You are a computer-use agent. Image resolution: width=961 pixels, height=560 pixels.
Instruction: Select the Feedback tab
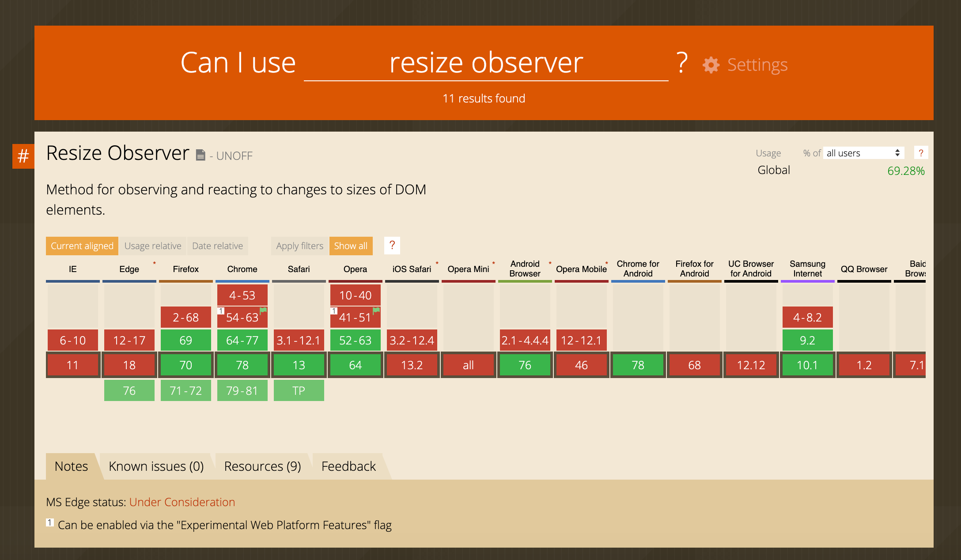348,466
